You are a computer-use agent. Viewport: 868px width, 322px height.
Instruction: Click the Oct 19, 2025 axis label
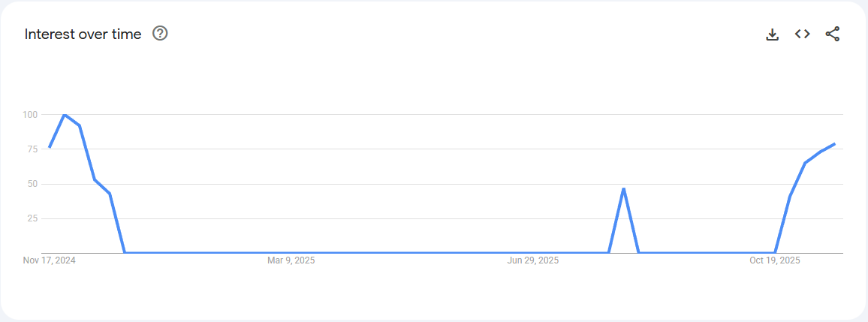(x=775, y=260)
